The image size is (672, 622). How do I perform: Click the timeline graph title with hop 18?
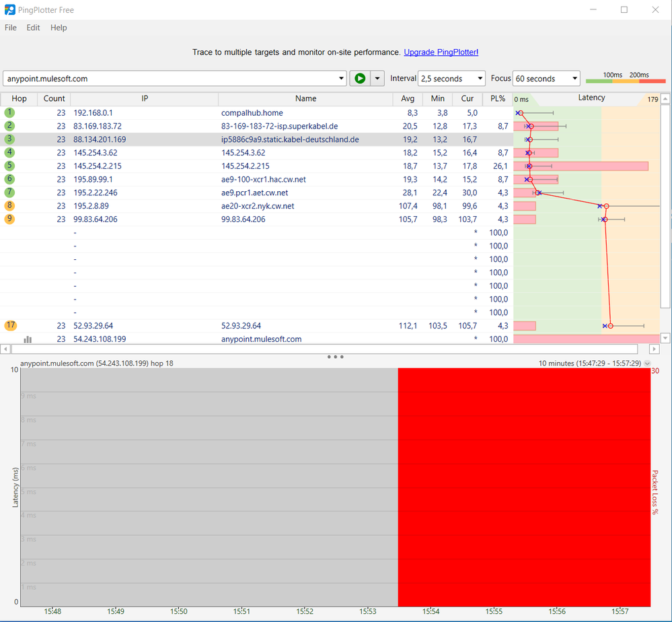(97, 364)
